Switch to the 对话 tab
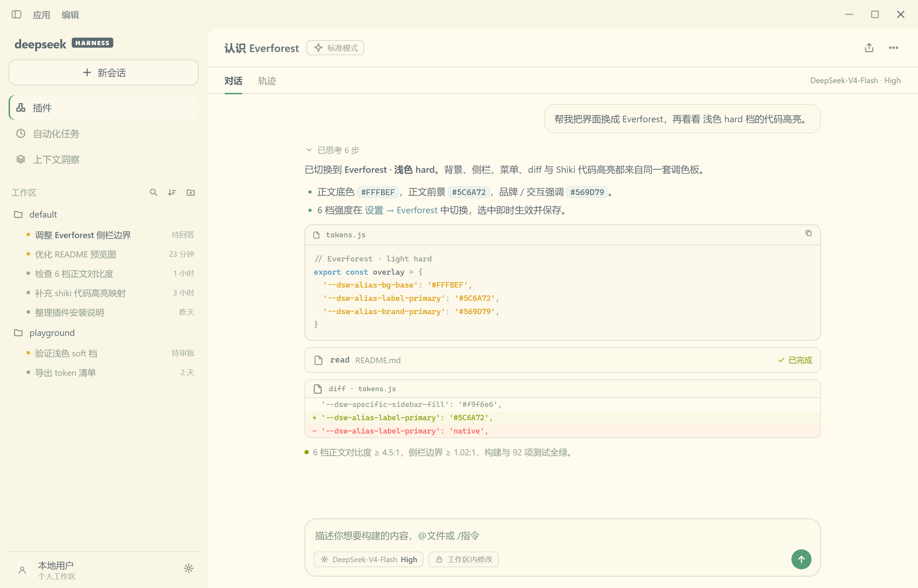This screenshot has height=588, width=918. (x=233, y=81)
